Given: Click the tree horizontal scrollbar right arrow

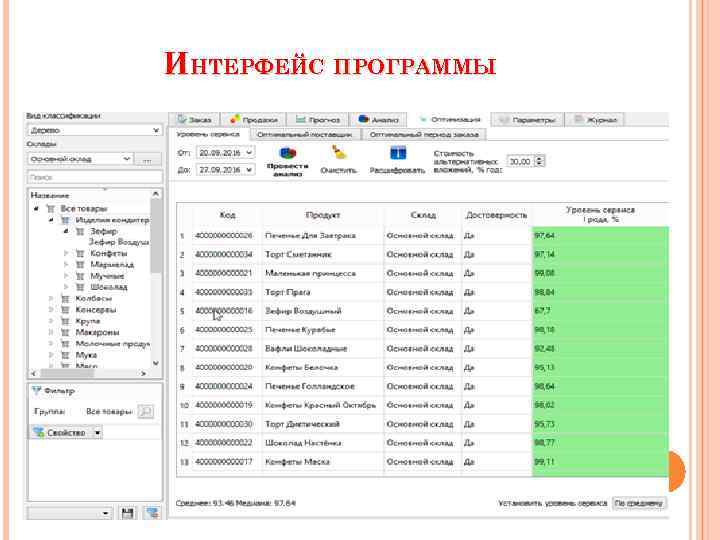Looking at the screenshot, I should [144, 374].
